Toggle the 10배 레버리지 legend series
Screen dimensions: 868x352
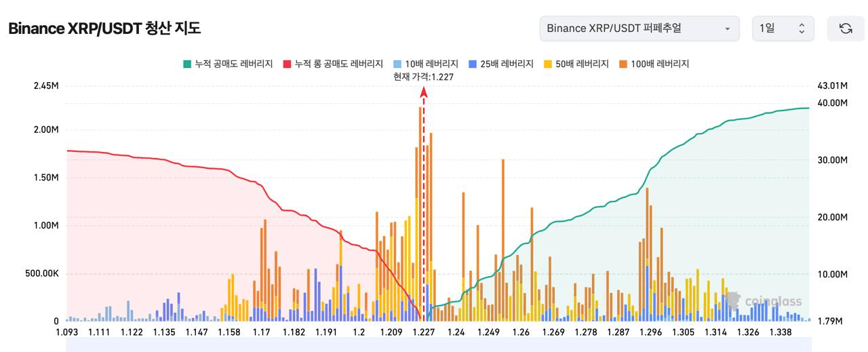pyautogui.click(x=426, y=64)
